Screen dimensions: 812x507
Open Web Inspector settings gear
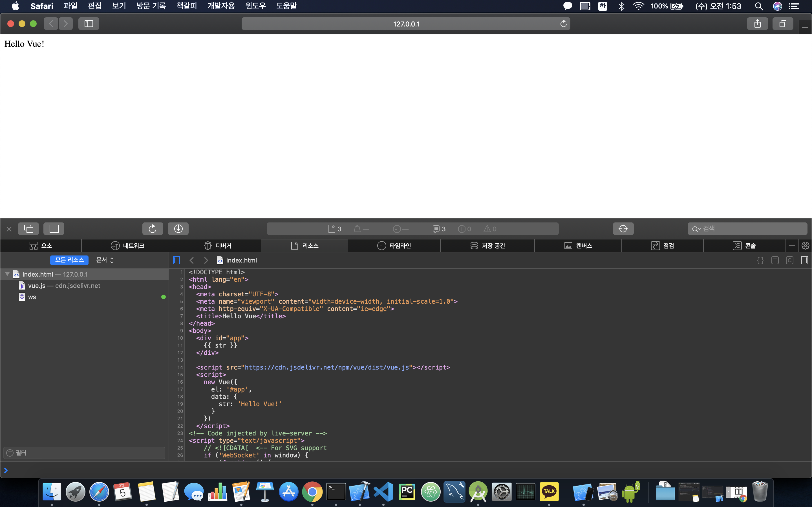pyautogui.click(x=805, y=246)
